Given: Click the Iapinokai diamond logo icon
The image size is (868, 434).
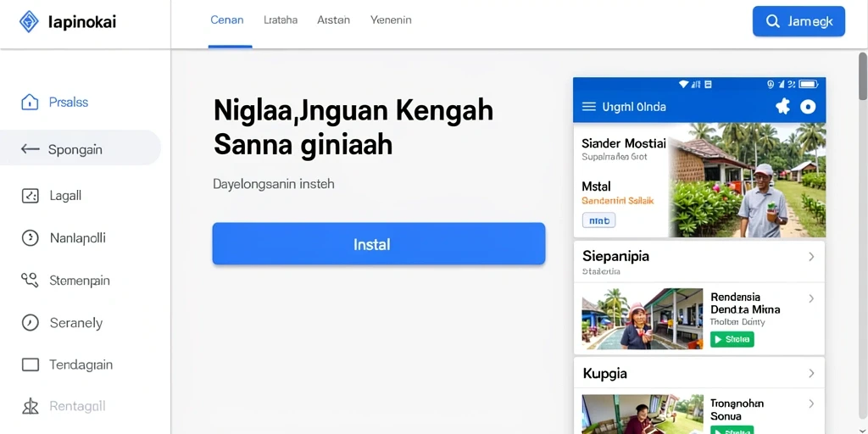Looking at the screenshot, I should 29,21.
